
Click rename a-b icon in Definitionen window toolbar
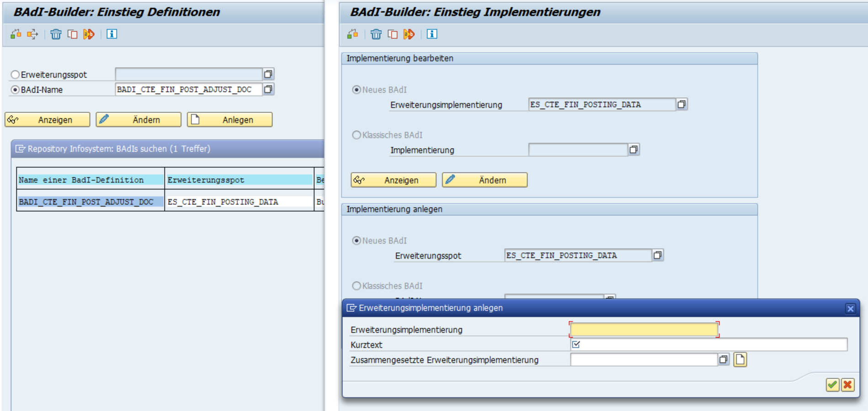[89, 34]
